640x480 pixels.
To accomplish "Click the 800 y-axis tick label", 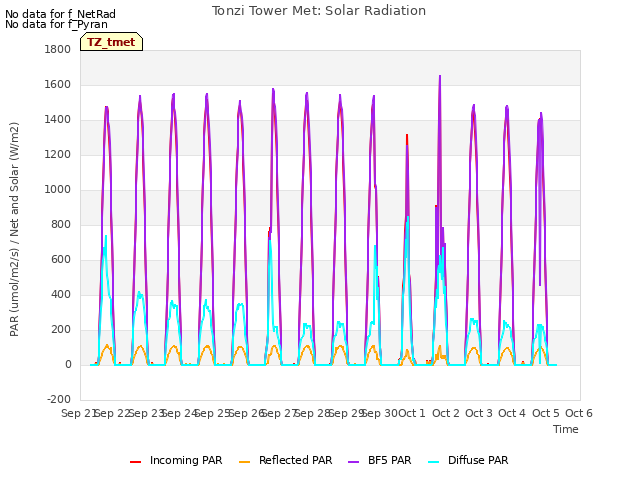I will [x=61, y=224].
